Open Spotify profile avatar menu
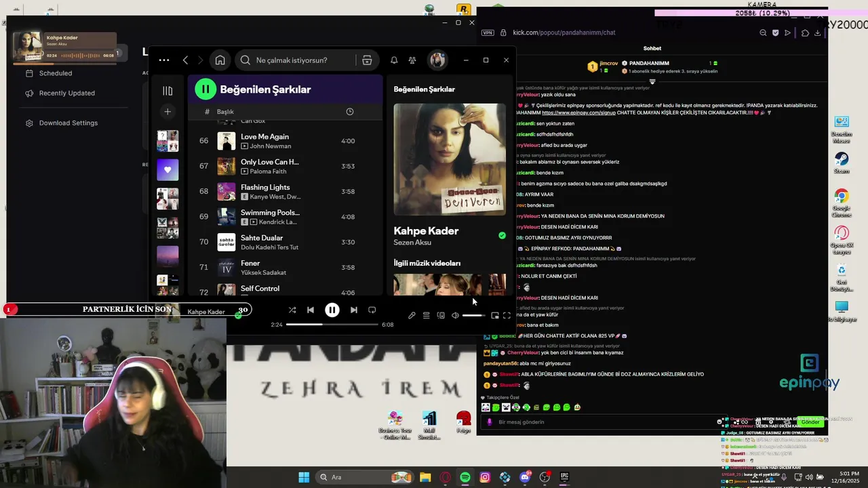The width and height of the screenshot is (868, 488). 437,60
